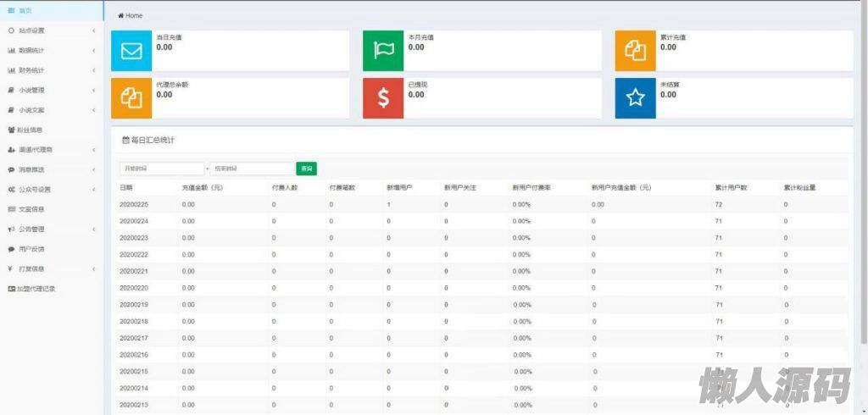This screenshot has height=415, width=868.
Task: Click the 结束时间 end date field
Action: [x=252, y=169]
